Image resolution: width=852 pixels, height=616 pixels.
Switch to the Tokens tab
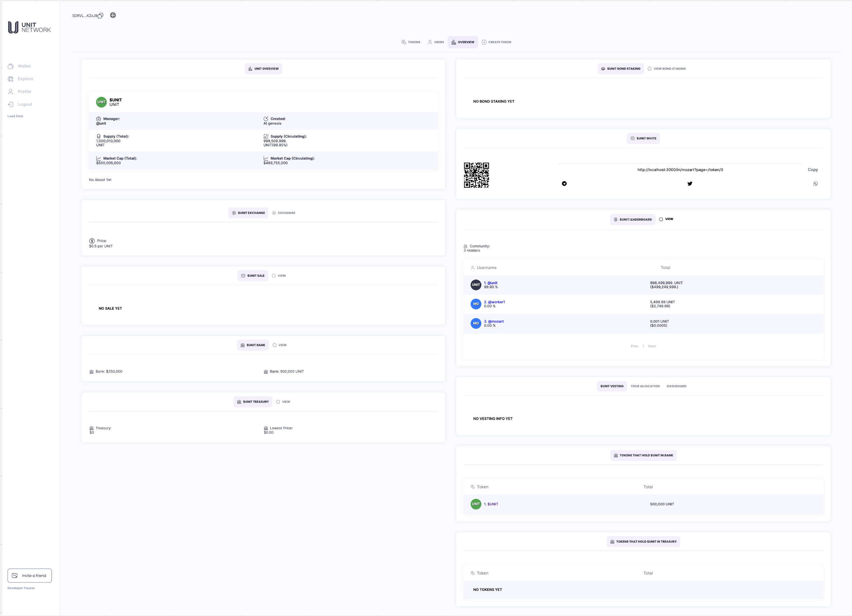411,42
